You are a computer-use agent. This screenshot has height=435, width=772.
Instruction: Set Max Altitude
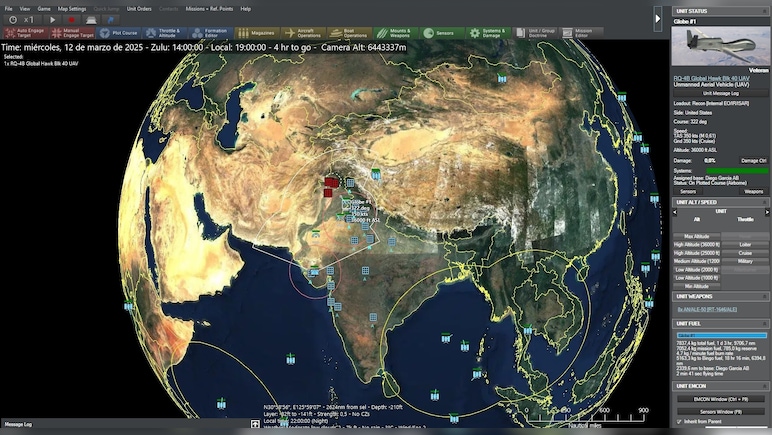tap(697, 237)
